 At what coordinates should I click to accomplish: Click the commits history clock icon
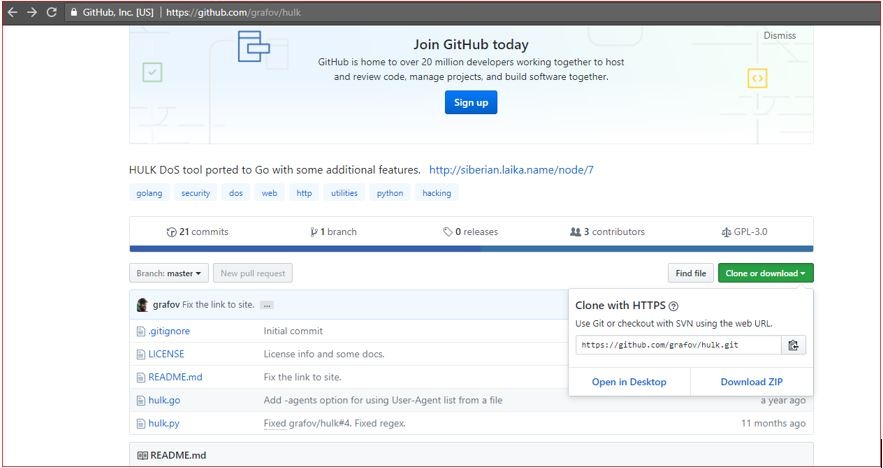tap(172, 232)
